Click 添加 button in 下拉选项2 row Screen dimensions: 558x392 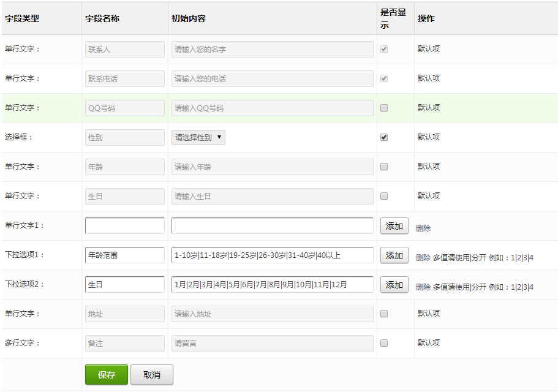pos(394,285)
